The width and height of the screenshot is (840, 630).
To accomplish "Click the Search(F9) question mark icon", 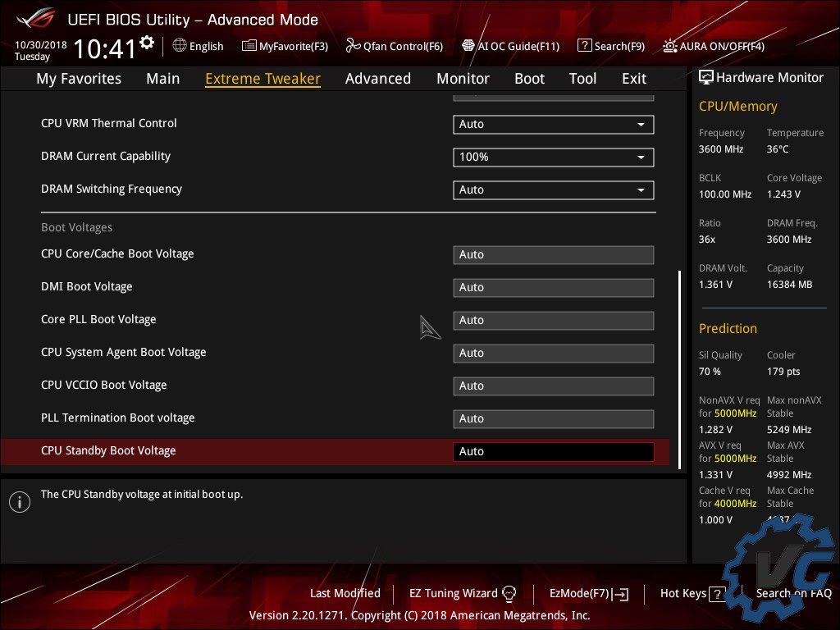I will [x=584, y=46].
